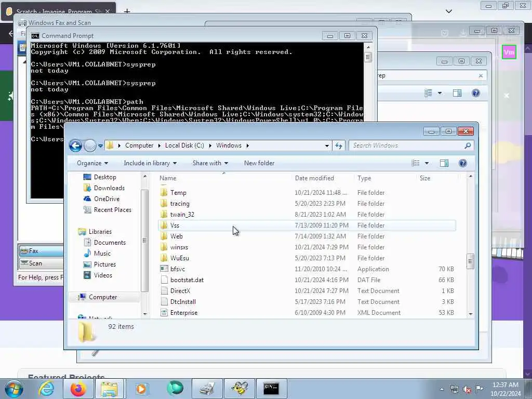This screenshot has width=532, height=399.
Task: Select the Vss folder
Action: (x=307, y=225)
